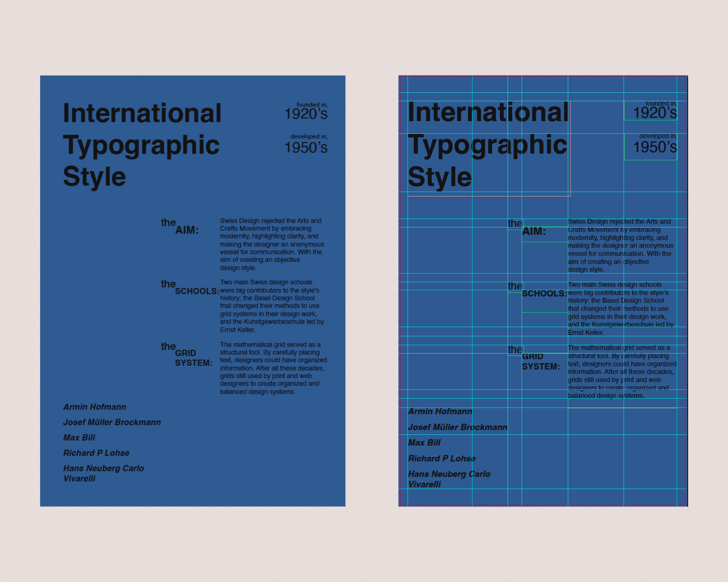Click '1920's' on the plain poster
This screenshot has height=582, width=728.
306,114
